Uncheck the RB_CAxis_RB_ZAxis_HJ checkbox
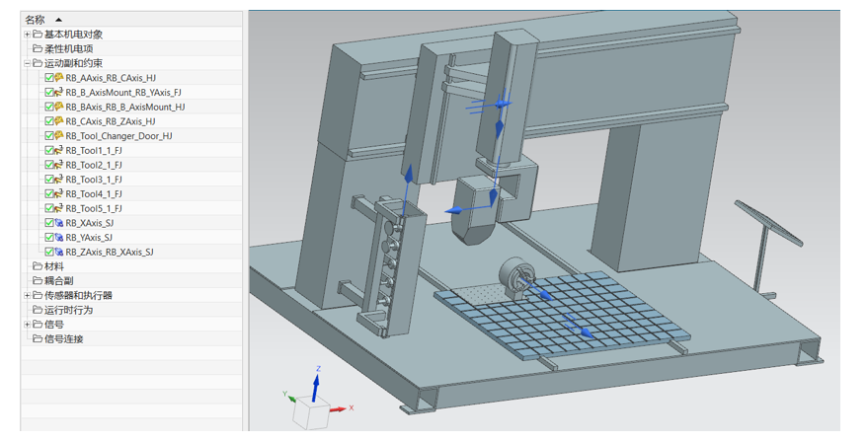The height and width of the screenshot is (442, 868). click(49, 121)
